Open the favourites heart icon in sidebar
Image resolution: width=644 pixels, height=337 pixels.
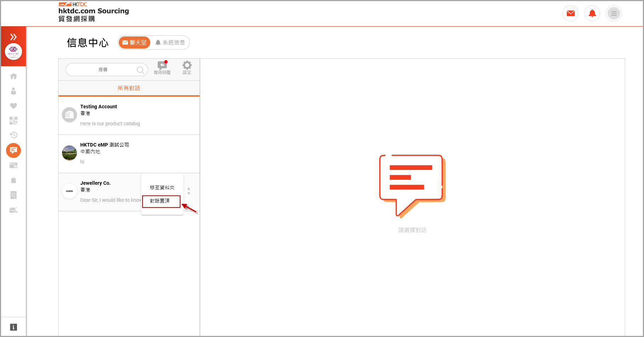click(x=13, y=106)
